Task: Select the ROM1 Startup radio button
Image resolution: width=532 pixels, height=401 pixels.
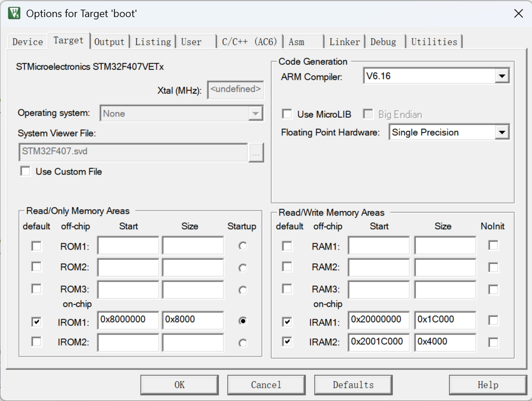Action: (x=243, y=246)
